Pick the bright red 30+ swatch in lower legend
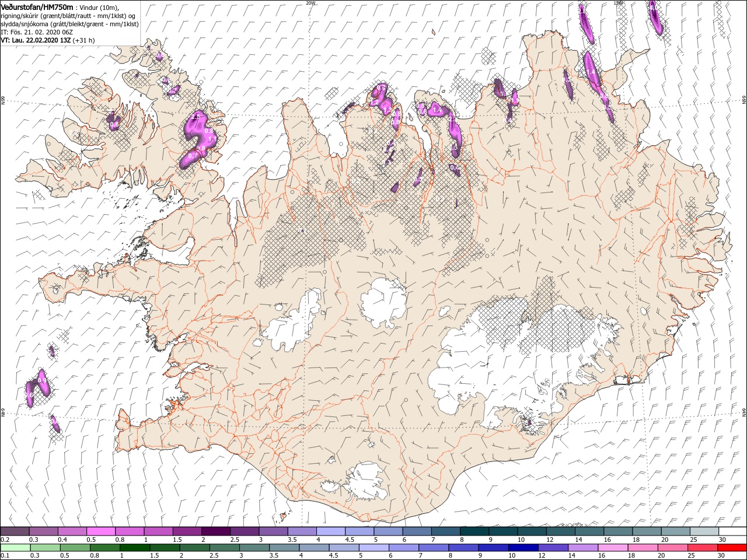The height and width of the screenshot is (560, 747). click(x=731, y=548)
